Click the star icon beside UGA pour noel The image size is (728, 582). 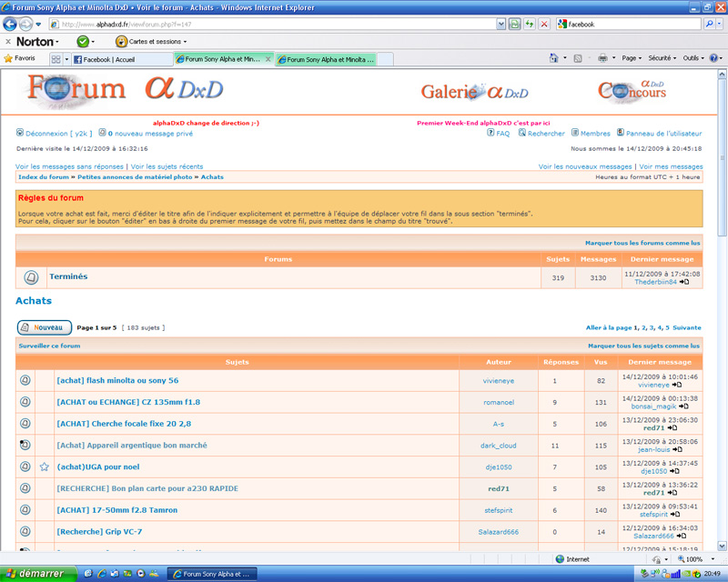pos(44,467)
